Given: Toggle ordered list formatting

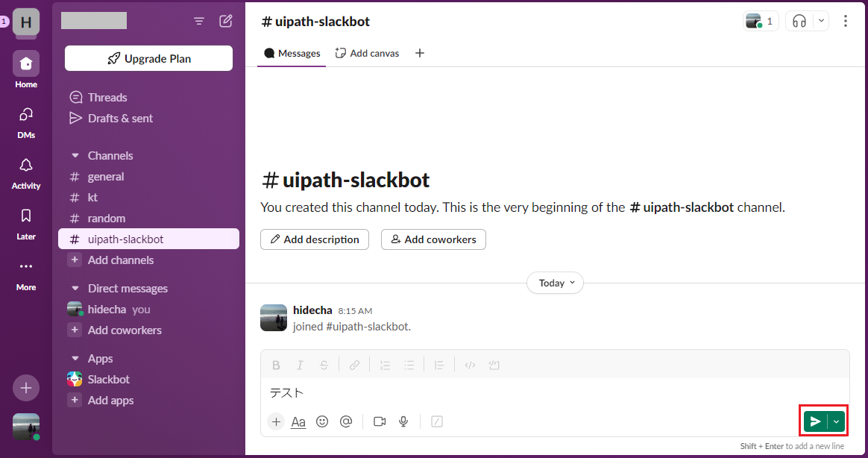Looking at the screenshot, I should click(x=385, y=365).
